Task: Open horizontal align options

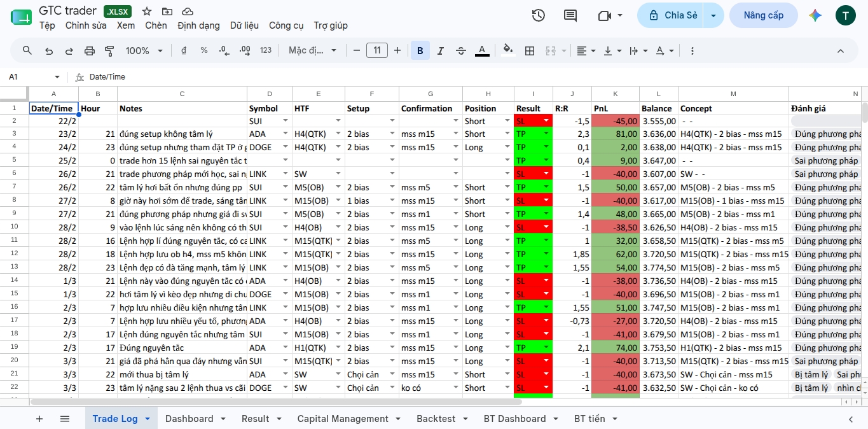Action: pyautogui.click(x=585, y=50)
